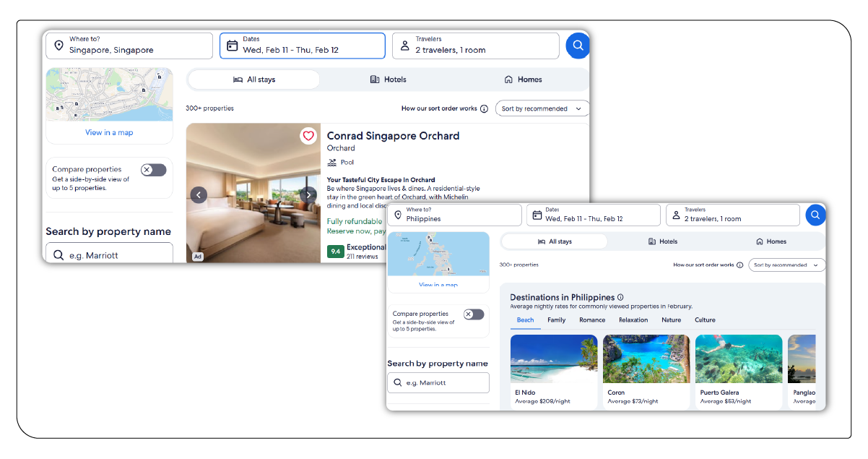Screen dimensions: 868x459
Task: Open the Travelers selector in the Singapore search
Action: [x=475, y=46]
